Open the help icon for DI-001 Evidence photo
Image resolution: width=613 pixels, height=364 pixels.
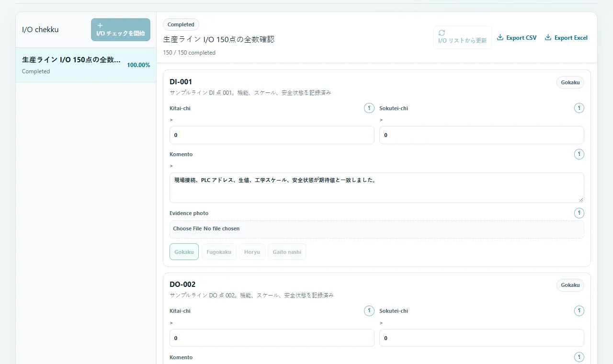[579, 213]
